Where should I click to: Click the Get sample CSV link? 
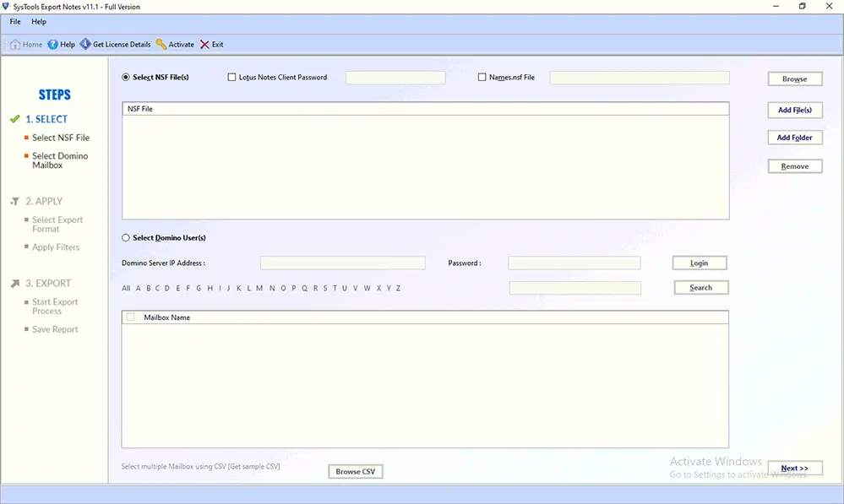(x=254, y=466)
